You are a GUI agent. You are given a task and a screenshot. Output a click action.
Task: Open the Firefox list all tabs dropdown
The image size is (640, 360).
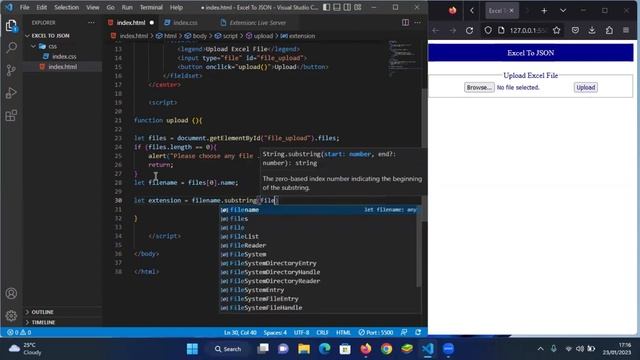click(563, 11)
